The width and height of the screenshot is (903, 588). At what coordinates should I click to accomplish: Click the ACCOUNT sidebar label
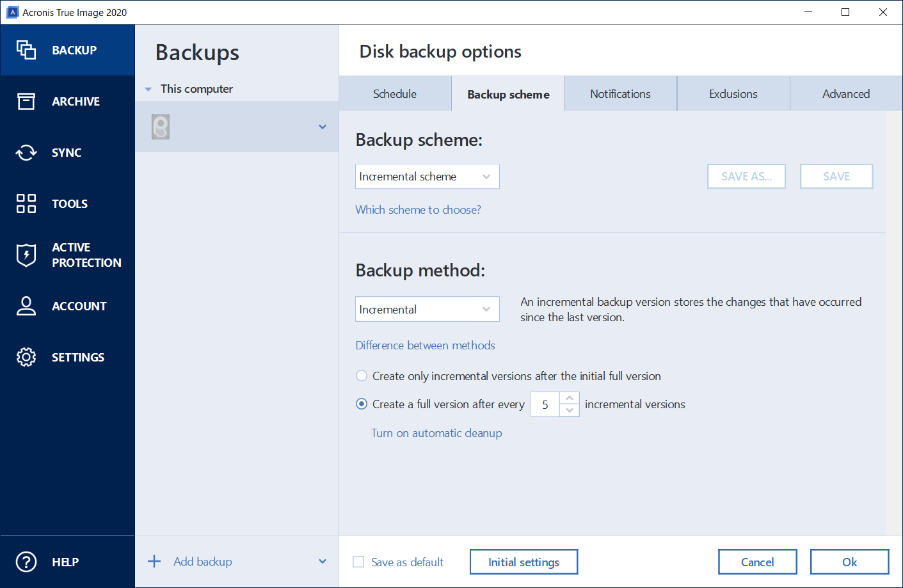pyautogui.click(x=79, y=306)
